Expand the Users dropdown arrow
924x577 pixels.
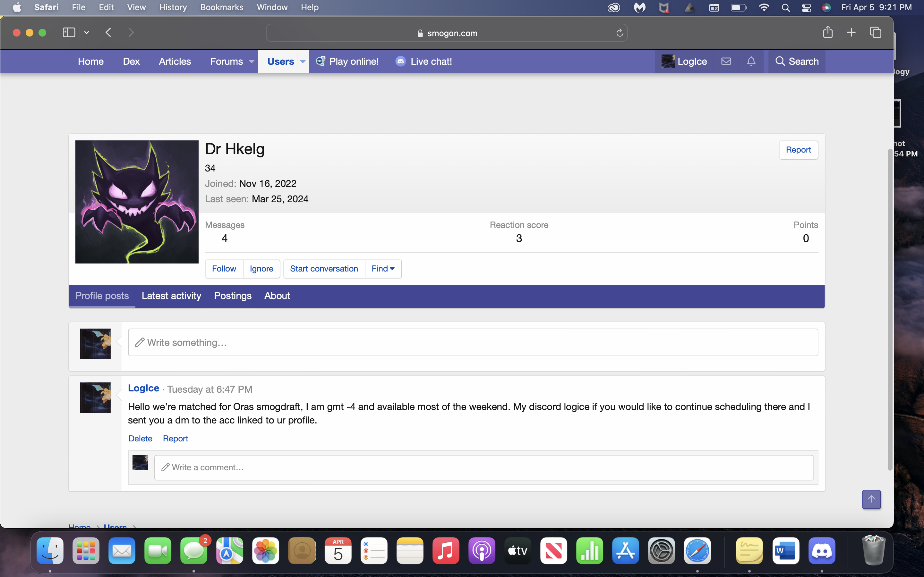pyautogui.click(x=303, y=62)
